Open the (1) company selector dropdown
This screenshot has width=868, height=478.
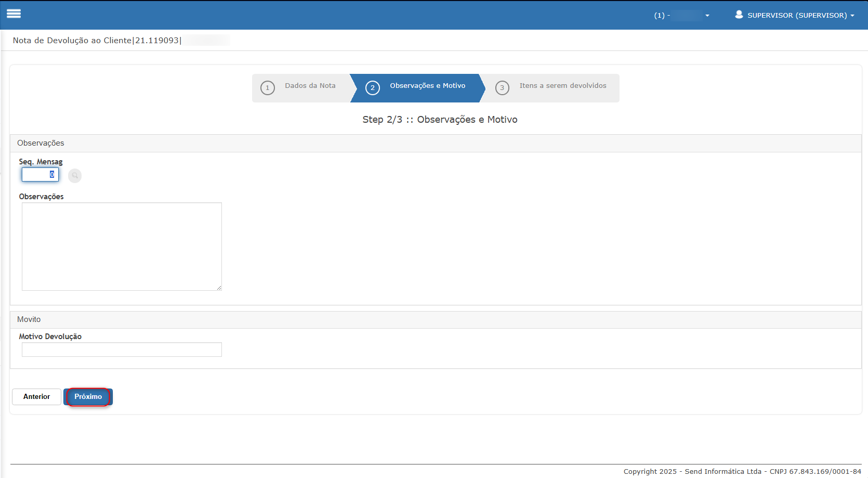pos(681,15)
